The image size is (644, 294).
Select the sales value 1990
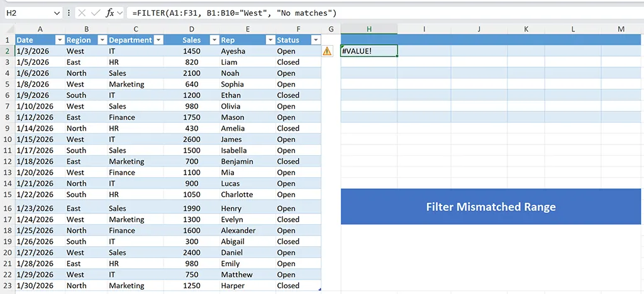coord(192,209)
